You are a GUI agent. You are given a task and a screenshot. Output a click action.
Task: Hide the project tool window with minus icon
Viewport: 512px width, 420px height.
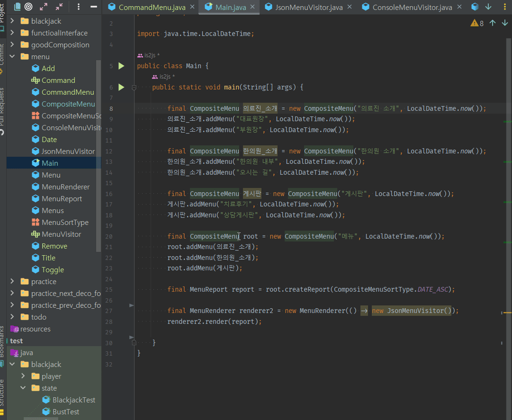(94, 7)
